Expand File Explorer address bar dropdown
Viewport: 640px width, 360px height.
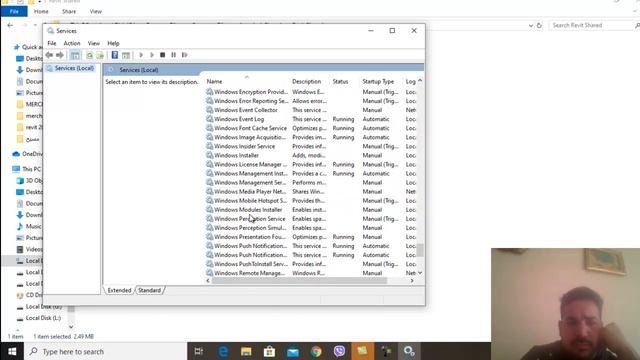pyautogui.click(x=531, y=25)
